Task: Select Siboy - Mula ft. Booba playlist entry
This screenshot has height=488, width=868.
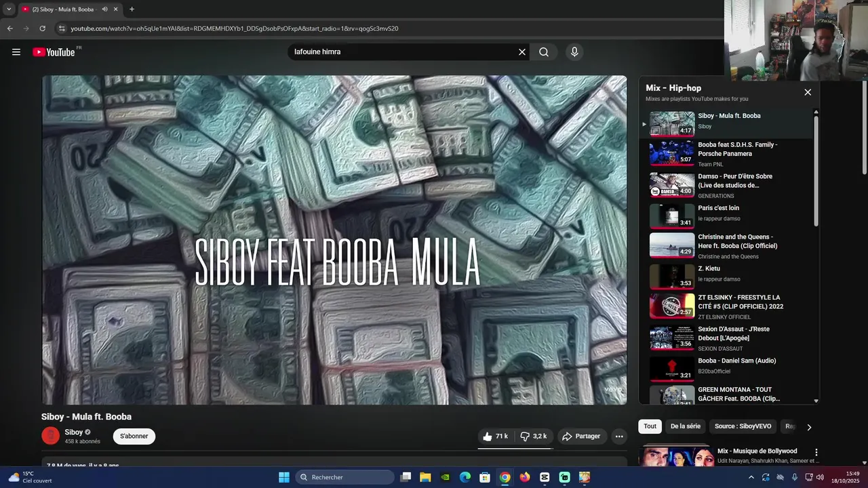Action: [x=726, y=124]
